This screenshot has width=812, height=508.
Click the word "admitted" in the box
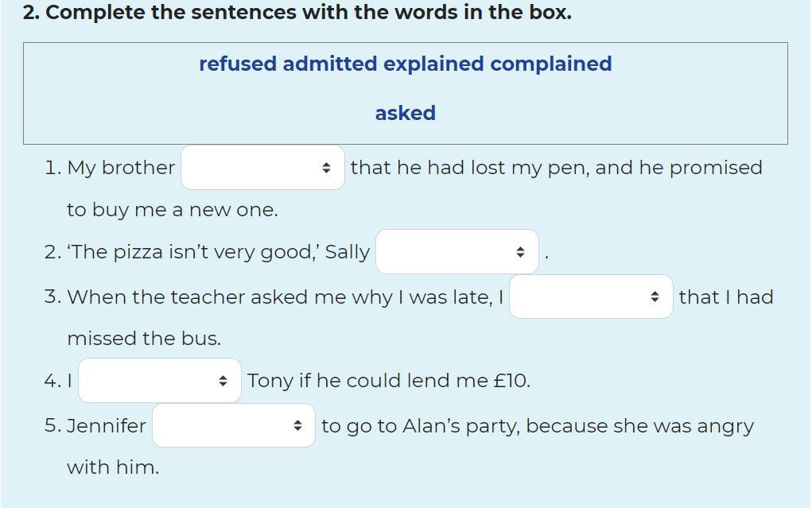pos(330,64)
